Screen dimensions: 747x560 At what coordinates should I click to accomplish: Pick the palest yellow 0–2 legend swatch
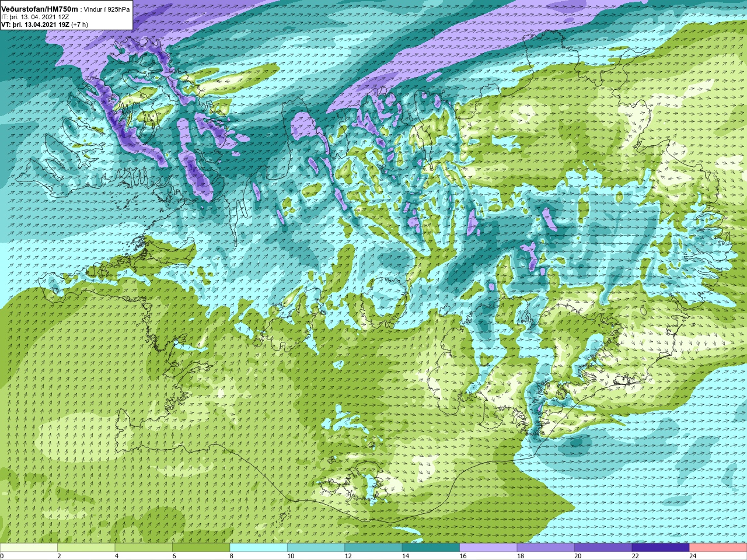coord(29,548)
